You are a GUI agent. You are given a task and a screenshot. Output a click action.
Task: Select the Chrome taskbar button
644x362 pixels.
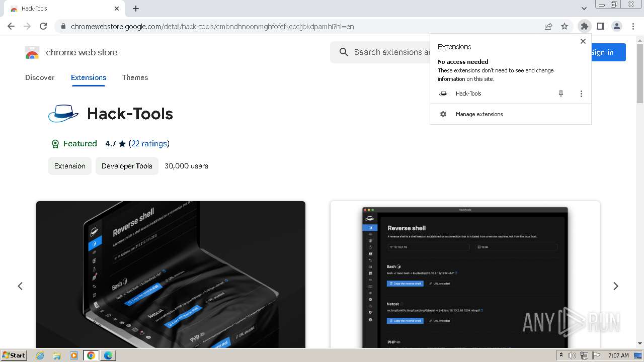click(x=91, y=355)
